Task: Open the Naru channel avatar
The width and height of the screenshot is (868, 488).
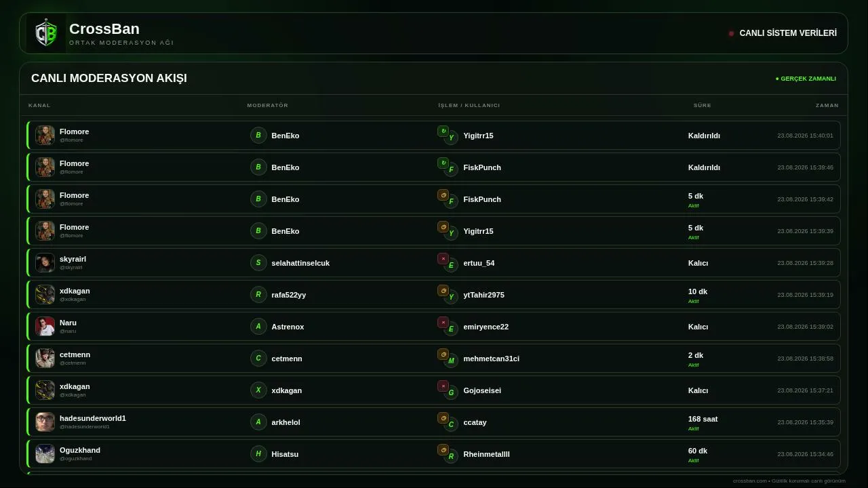Action: (x=45, y=327)
